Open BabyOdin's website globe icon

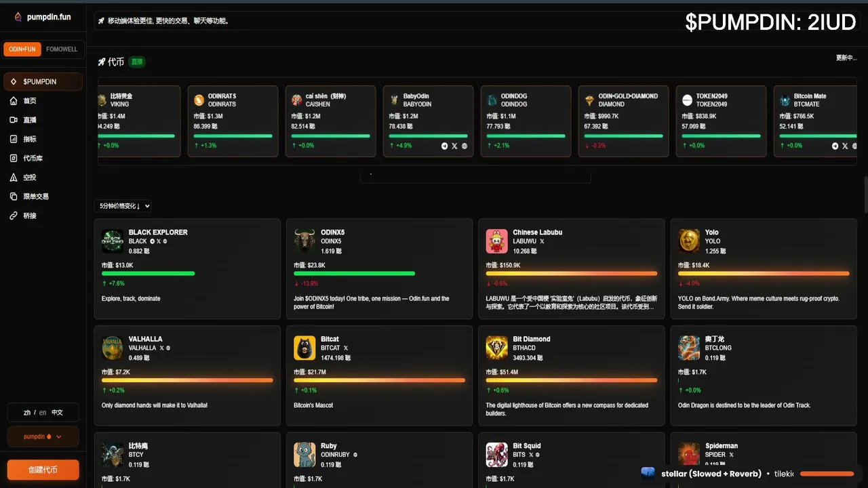pyautogui.click(x=465, y=146)
